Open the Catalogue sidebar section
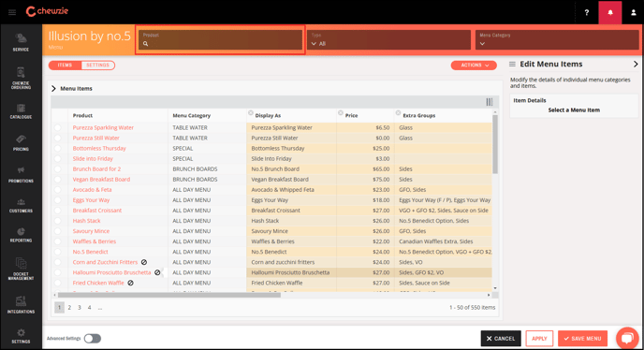The height and width of the screenshot is (350, 644). [21, 111]
